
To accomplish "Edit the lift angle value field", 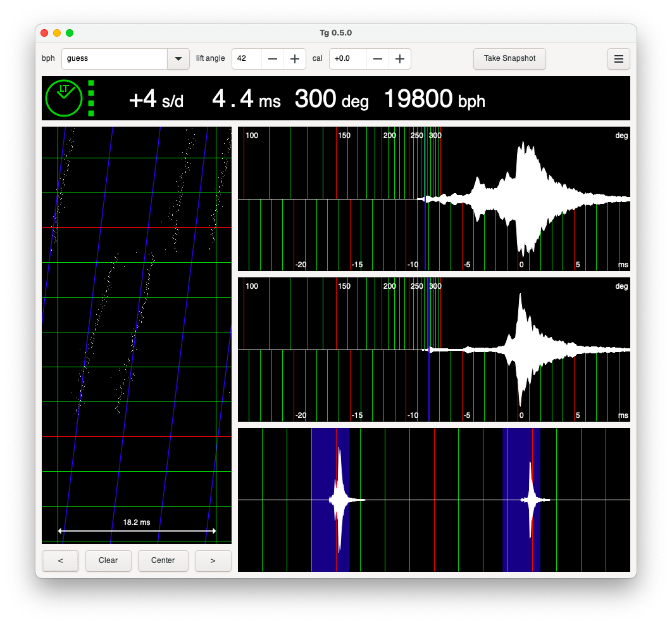I will (247, 59).
